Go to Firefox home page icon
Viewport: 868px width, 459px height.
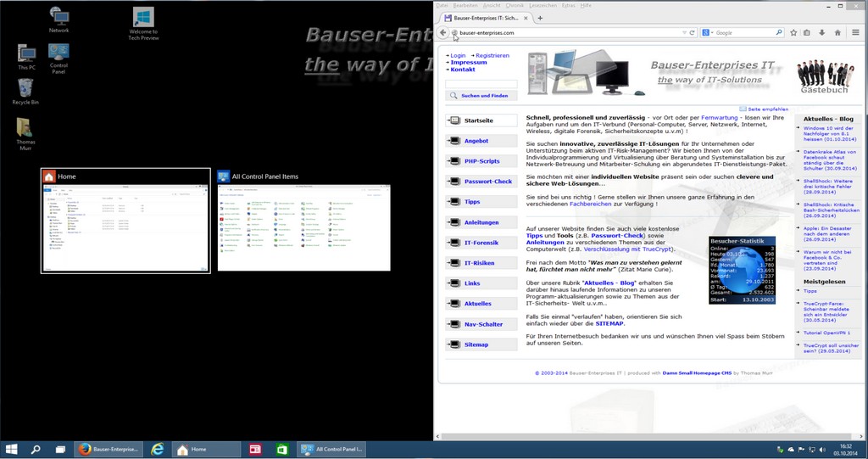[837, 33]
